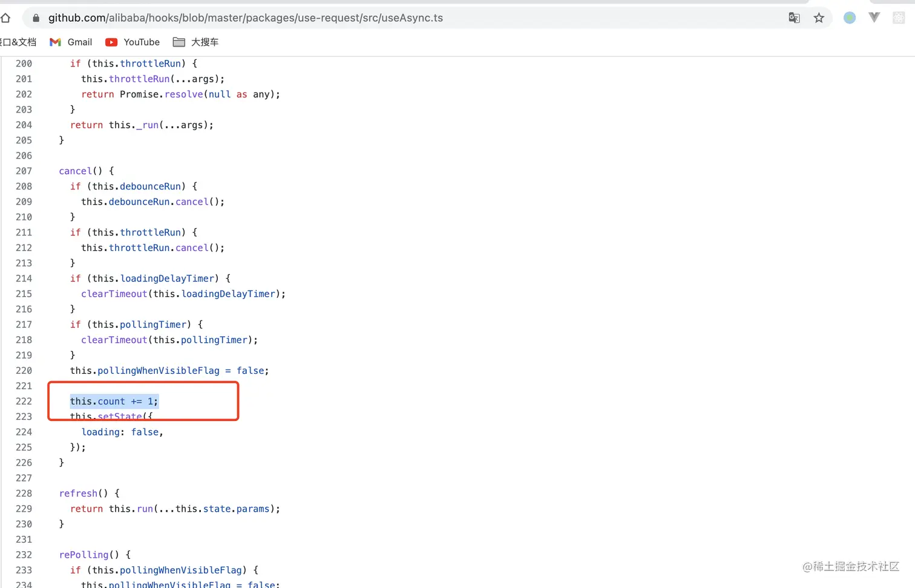Open the 大搜车 bookmarks folder
This screenshot has height=588, width=915.
(195, 42)
